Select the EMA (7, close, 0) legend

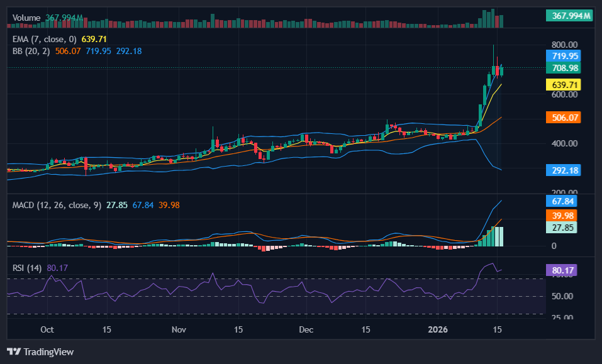[45, 38]
